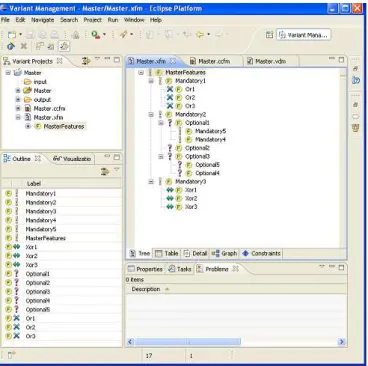Screen dimensions: 368x366
Task: Click the Optional2 question mark icon
Action: [170, 148]
